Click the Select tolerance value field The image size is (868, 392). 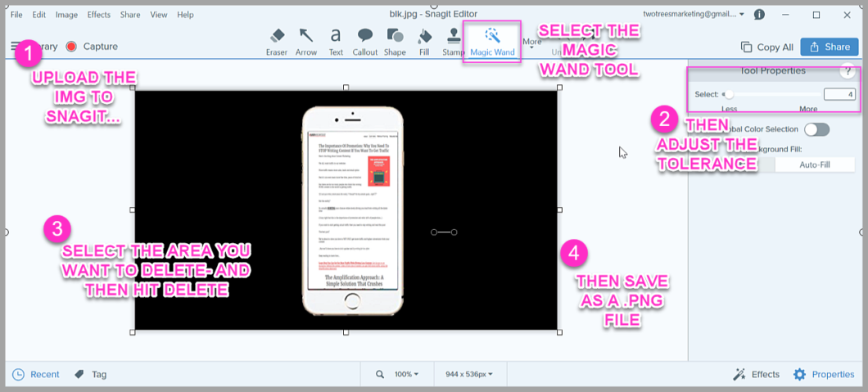[x=839, y=95]
